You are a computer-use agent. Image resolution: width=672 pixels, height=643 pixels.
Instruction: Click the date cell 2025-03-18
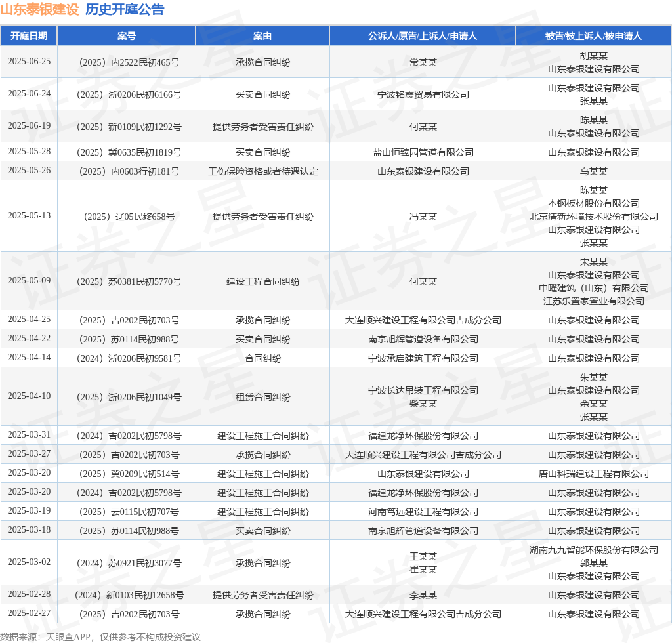click(29, 529)
